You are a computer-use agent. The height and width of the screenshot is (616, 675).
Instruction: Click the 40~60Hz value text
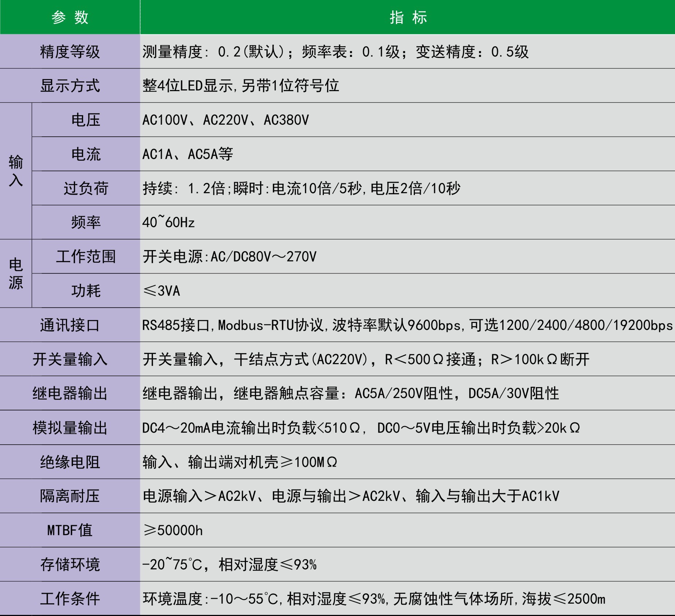tap(168, 222)
